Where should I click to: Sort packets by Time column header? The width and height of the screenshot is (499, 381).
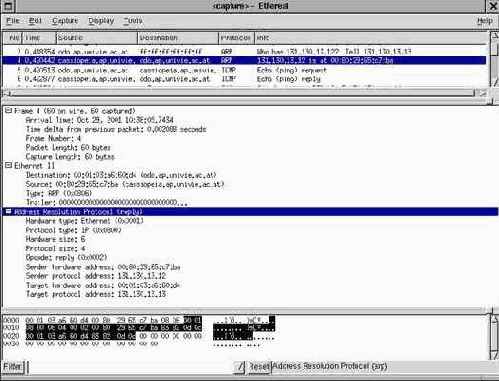39,38
